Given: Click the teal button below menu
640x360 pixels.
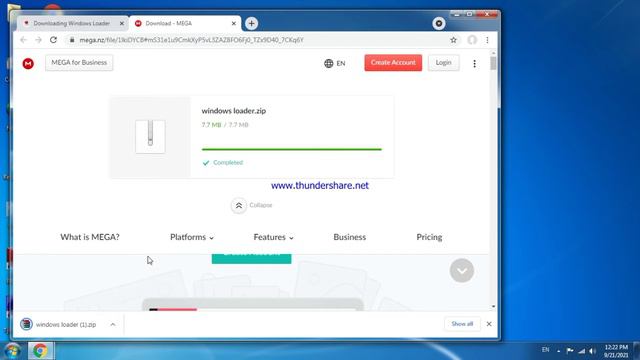Looking at the screenshot, I should [251, 258].
